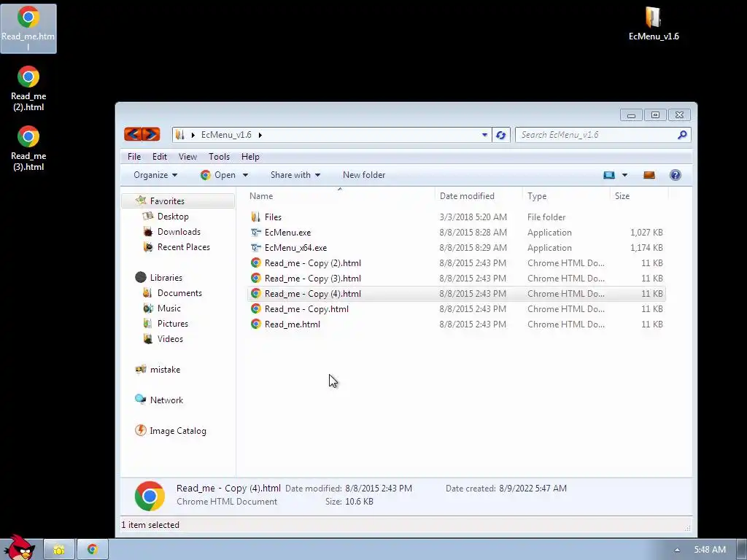Click the Forward navigation arrow in Explorer
The width and height of the screenshot is (747, 560).
pyautogui.click(x=151, y=134)
